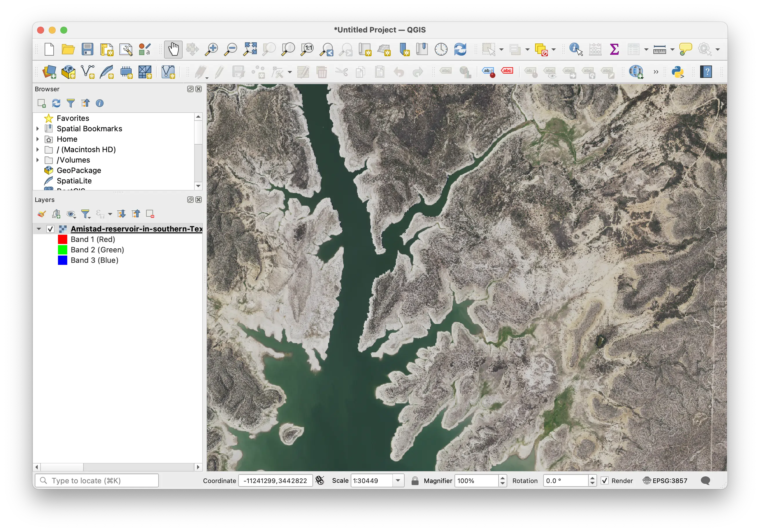Open the New Print Layout tool
The height and width of the screenshot is (532, 760).
(107, 50)
